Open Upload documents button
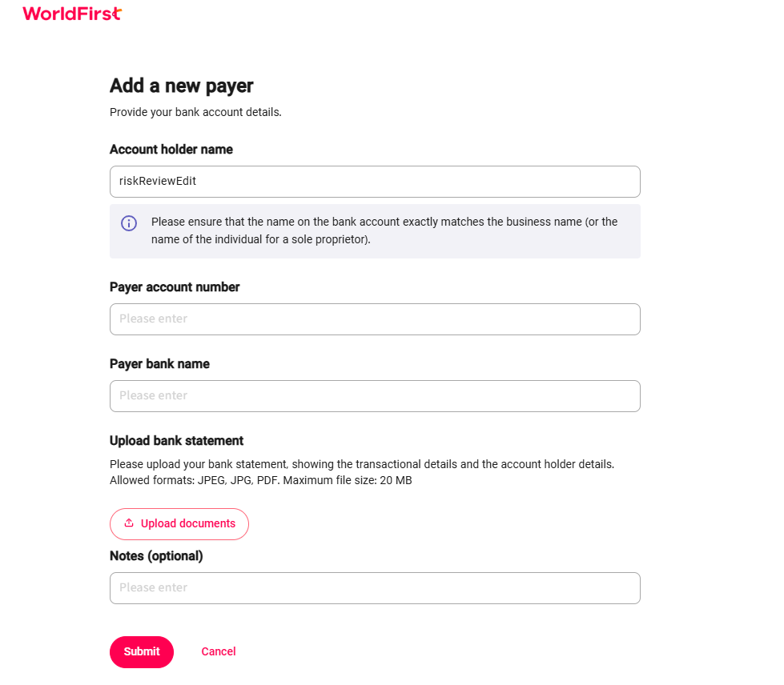Screen dimensions: 784x685 [179, 524]
